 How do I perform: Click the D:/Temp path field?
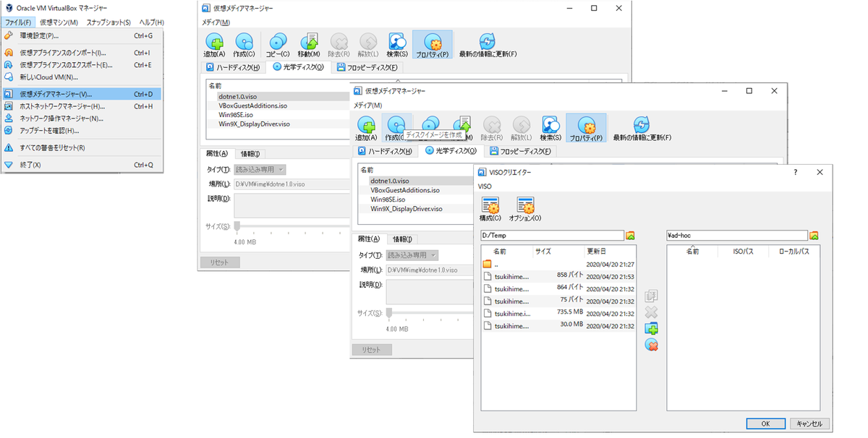click(552, 236)
